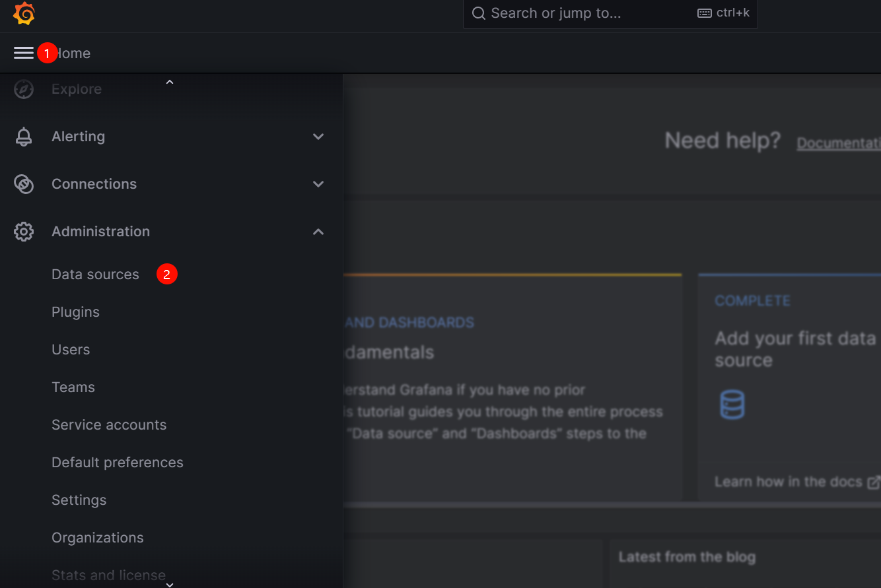Viewport: 881px width, 588px height.
Task: Open Stats and license page
Action: point(108,575)
